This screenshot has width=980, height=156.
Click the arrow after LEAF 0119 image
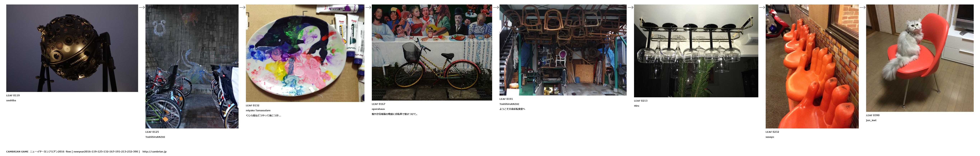coord(142,7)
